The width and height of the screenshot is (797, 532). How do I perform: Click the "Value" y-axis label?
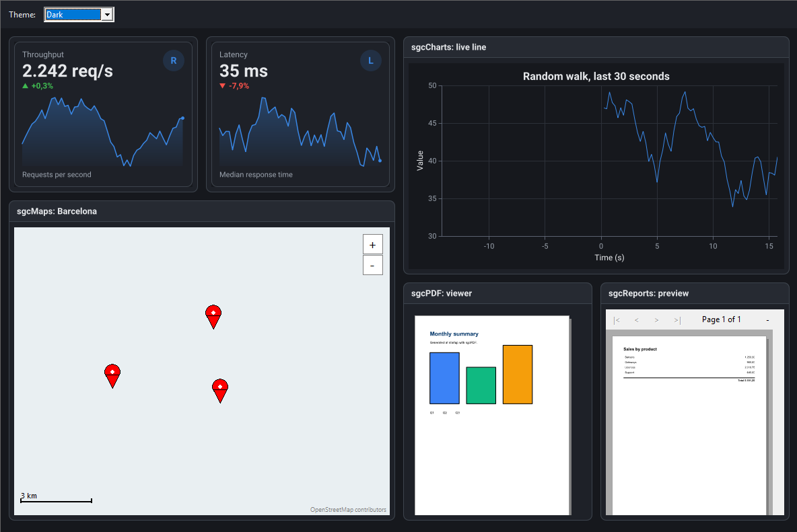pyautogui.click(x=420, y=161)
